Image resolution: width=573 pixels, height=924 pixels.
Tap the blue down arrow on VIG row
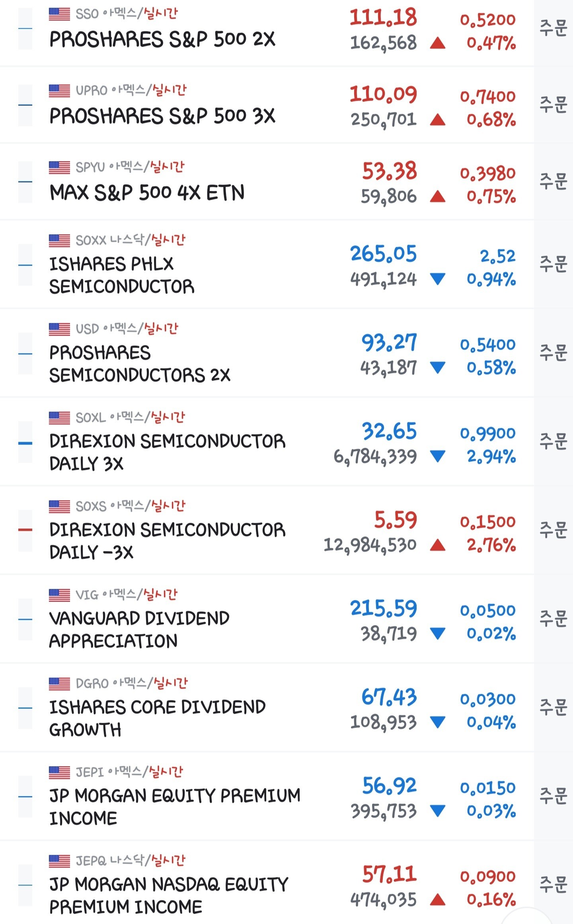437,633
